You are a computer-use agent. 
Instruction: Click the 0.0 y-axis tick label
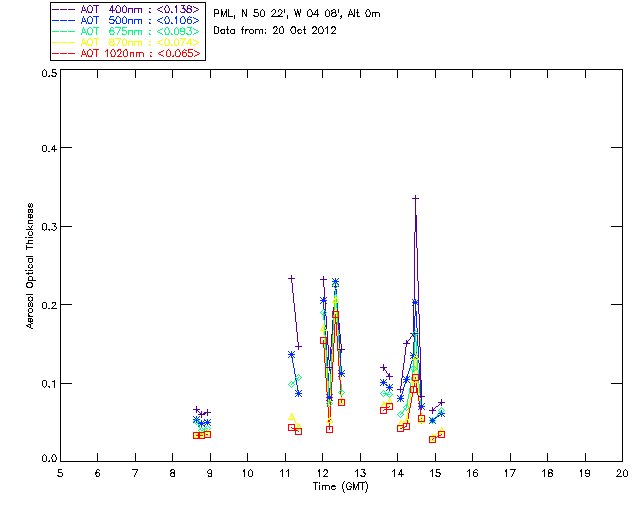49,459
